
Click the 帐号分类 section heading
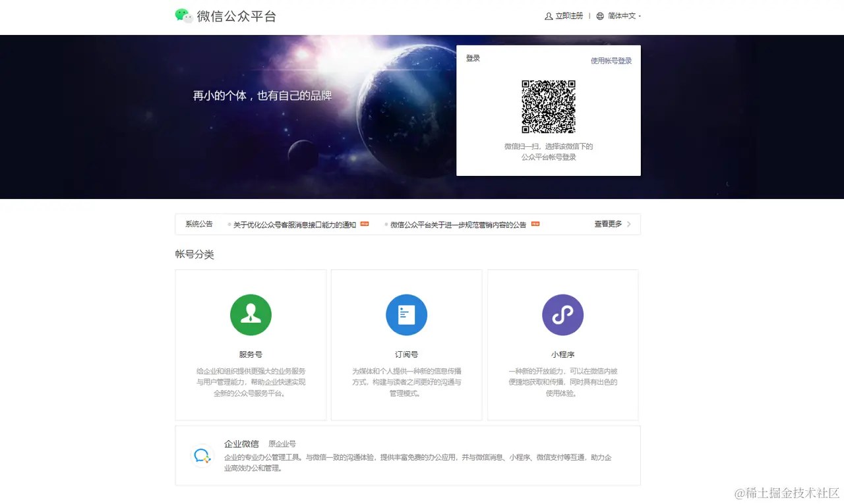[195, 254]
